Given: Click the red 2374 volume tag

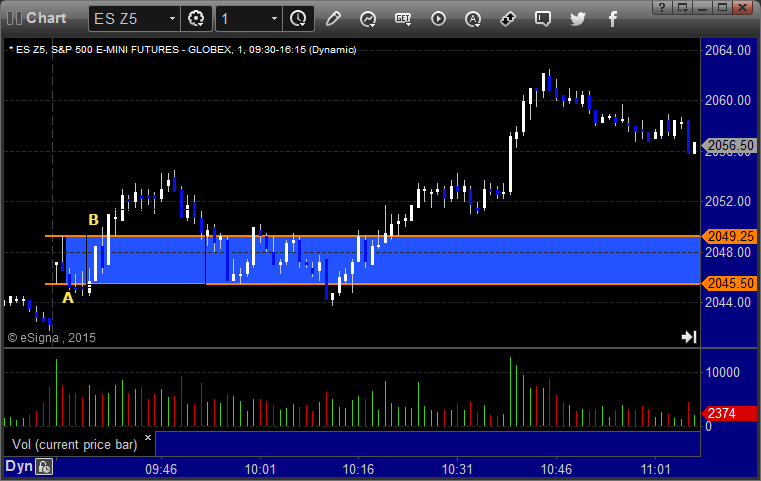Looking at the screenshot, I should point(729,413).
